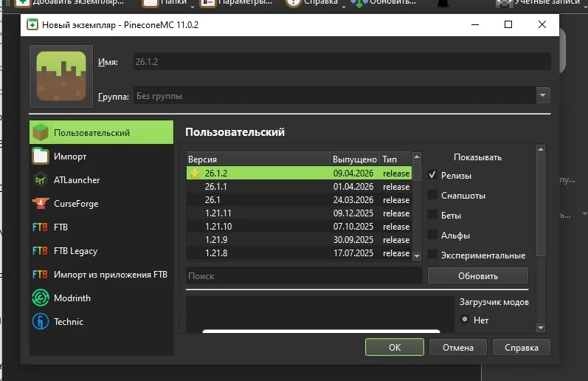
Task: Select version 26.1.2 row
Action: 299,173
